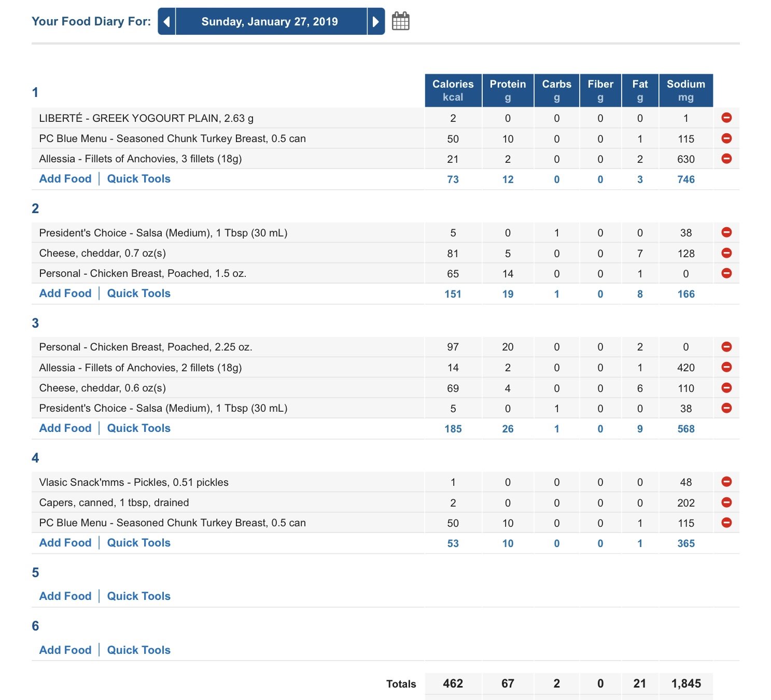The image size is (771, 700).
Task: Remove Vlasic Snack'mms Pickles entry
Action: [726, 482]
